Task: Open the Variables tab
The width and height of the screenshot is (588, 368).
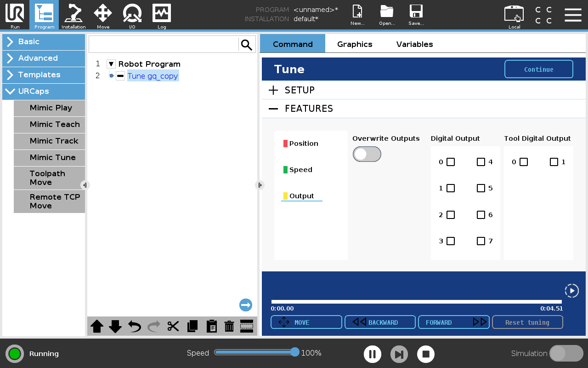Action: (414, 44)
